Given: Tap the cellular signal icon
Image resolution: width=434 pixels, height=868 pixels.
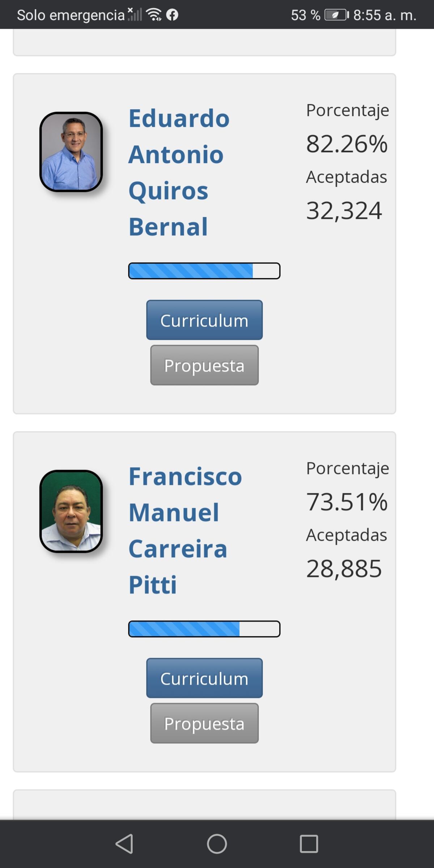Looking at the screenshot, I should coord(135,15).
